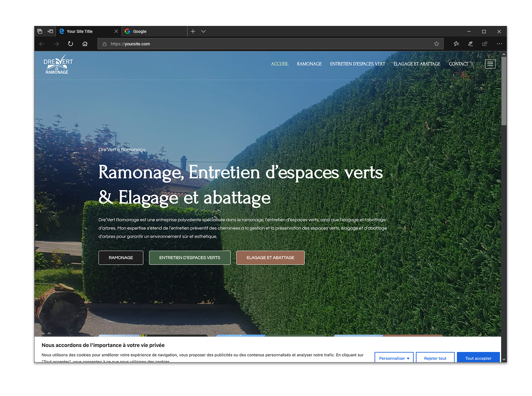532x396 pixels.
Task: Show tab previews chevron
Action: point(203,31)
